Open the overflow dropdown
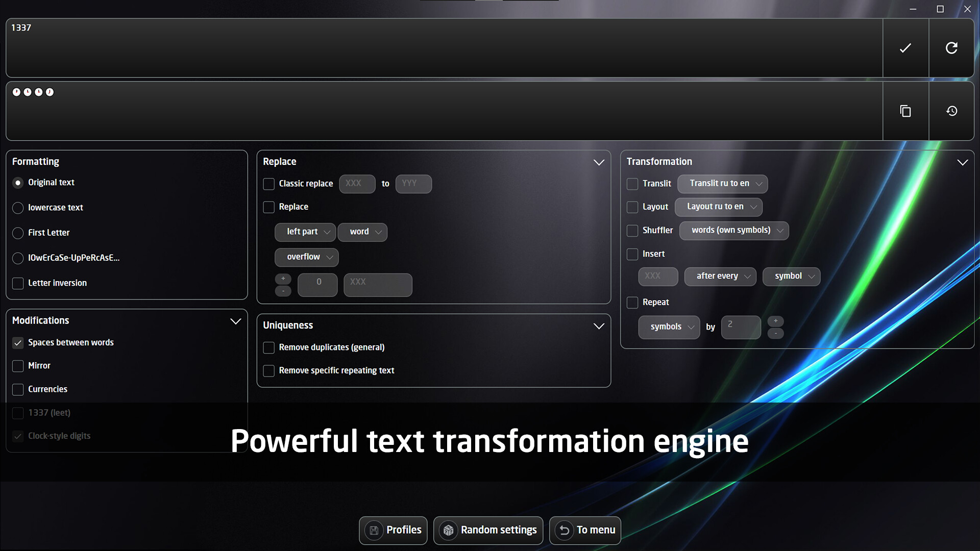 click(x=306, y=257)
